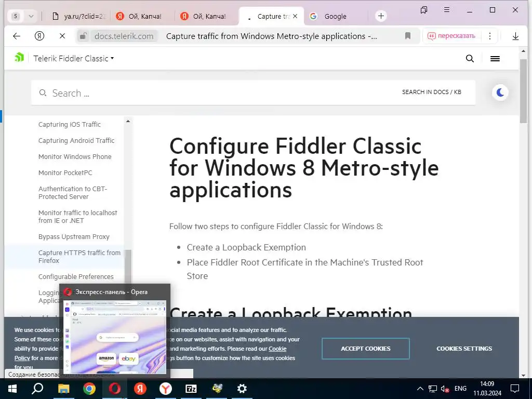Switch to the Google tab
The width and height of the screenshot is (532, 399).
point(335,16)
